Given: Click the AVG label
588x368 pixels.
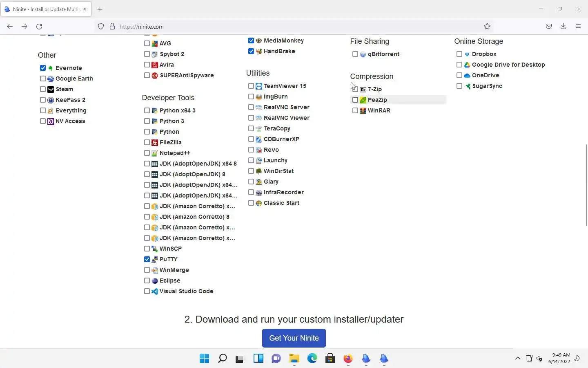Looking at the screenshot, I should 165,43.
